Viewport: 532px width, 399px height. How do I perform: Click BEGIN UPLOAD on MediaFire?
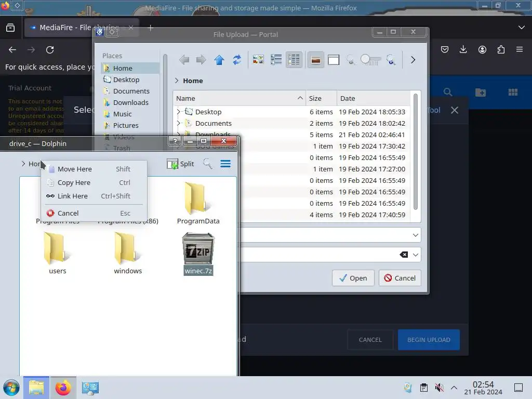pos(429,340)
